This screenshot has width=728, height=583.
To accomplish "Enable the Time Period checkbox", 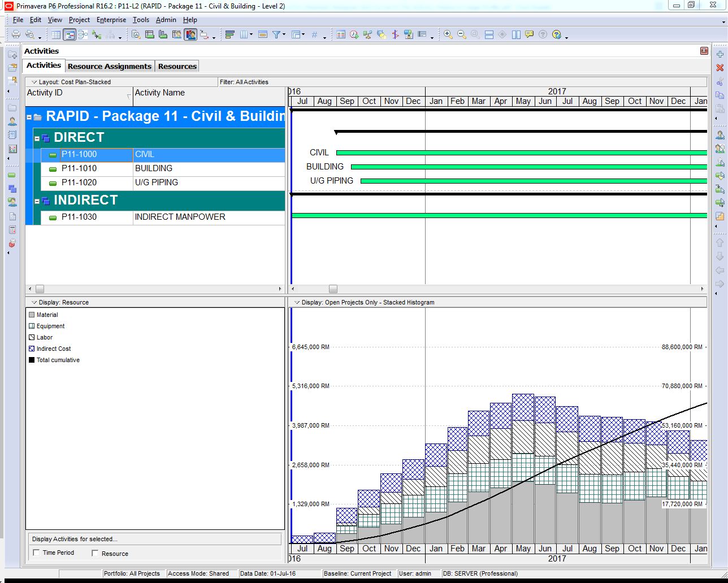I will (36, 553).
